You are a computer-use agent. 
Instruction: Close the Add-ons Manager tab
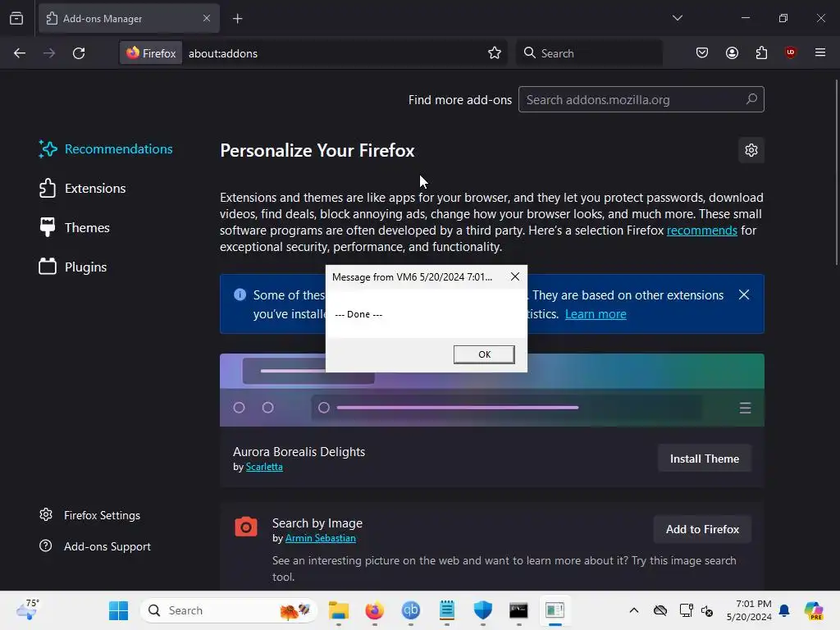tap(206, 18)
